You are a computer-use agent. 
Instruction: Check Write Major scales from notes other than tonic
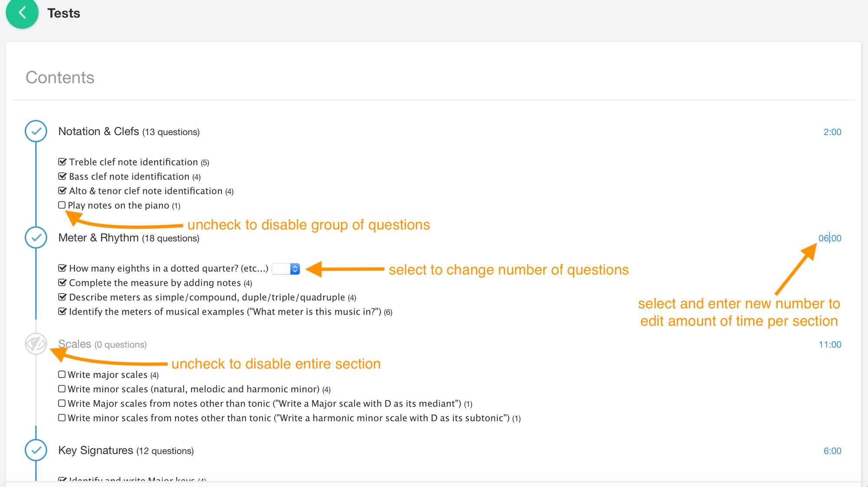click(x=62, y=403)
